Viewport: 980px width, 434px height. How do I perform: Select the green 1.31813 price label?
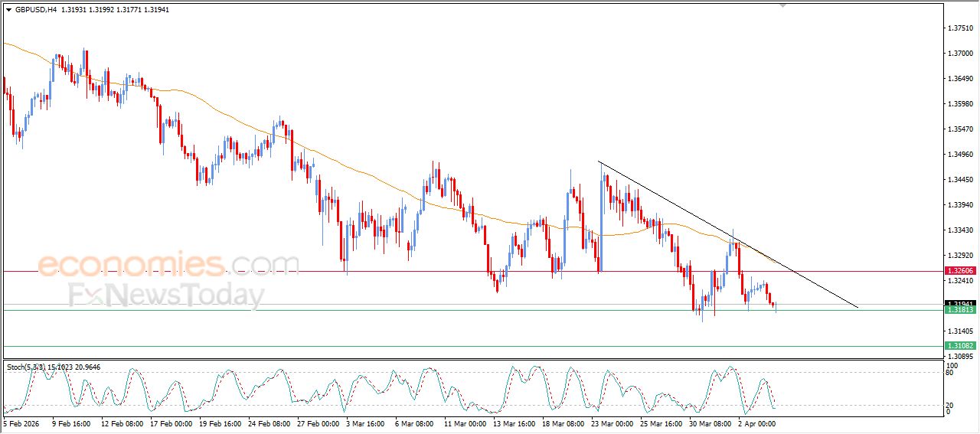pos(960,310)
